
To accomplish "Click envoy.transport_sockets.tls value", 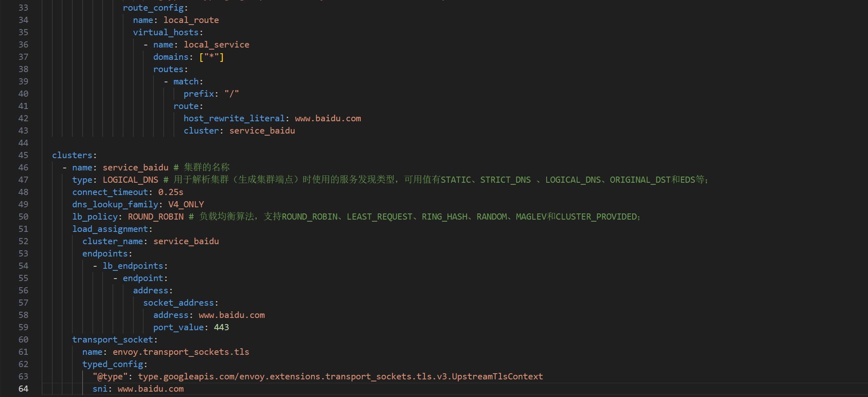I will pyautogui.click(x=181, y=352).
